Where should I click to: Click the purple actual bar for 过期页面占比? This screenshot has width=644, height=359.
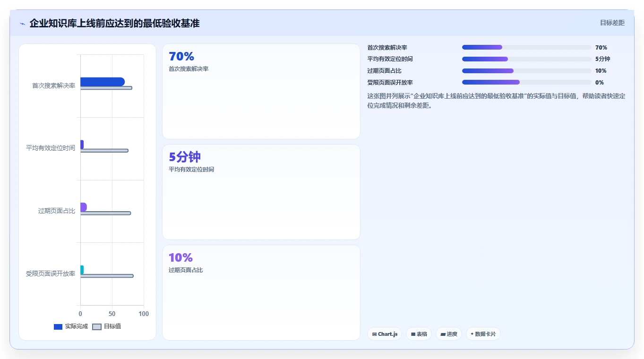point(84,207)
